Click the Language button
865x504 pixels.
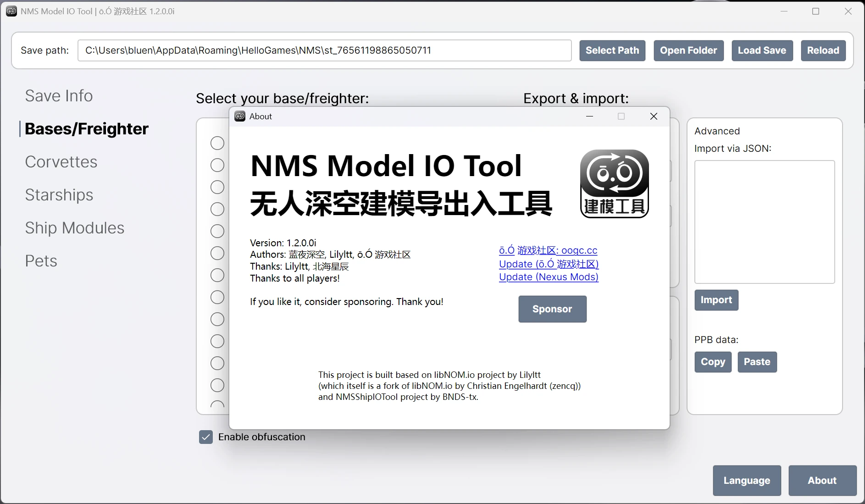pyautogui.click(x=747, y=481)
